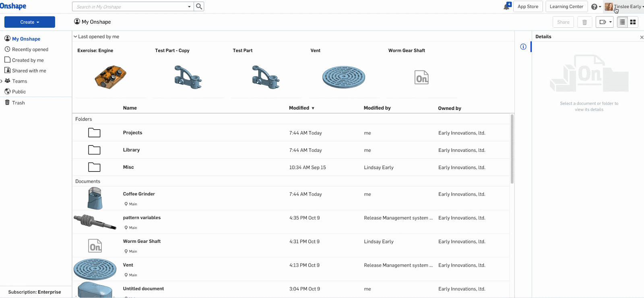
Task: Open the help question mark menu
Action: click(x=595, y=7)
